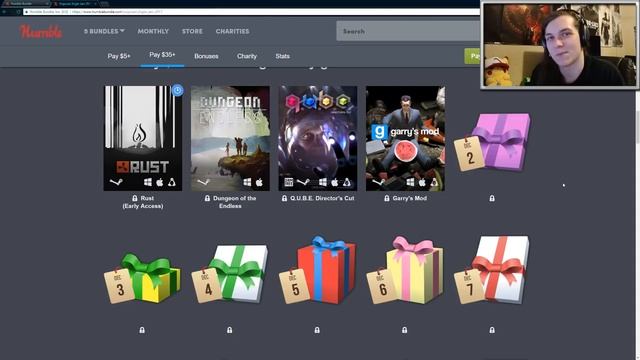The image size is (640, 360).
Task: Open the Charities page
Action: (x=232, y=31)
